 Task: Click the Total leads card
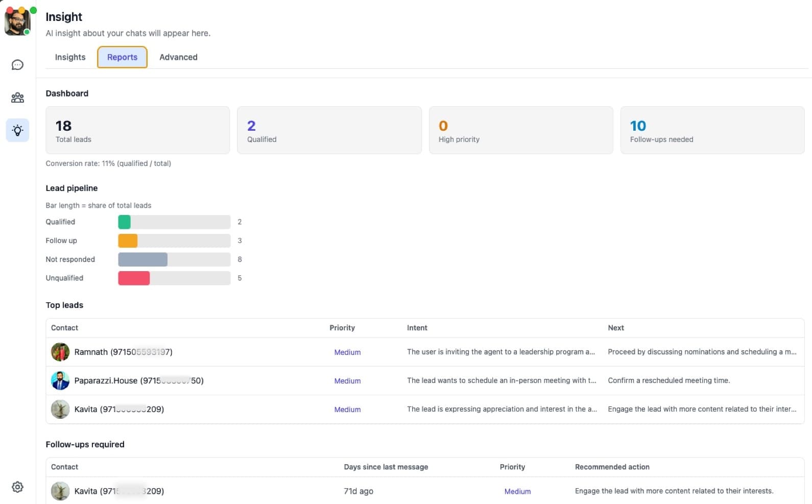(x=137, y=130)
